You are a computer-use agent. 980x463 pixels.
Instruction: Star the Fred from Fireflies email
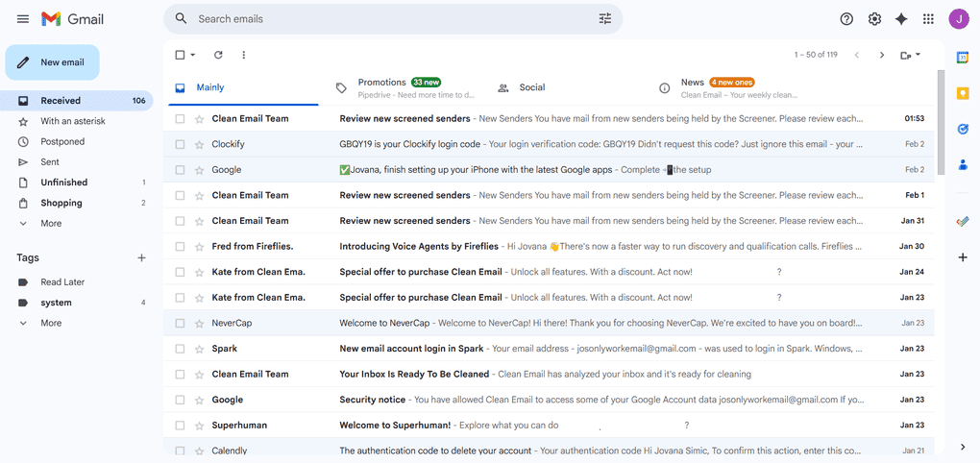[x=200, y=247]
